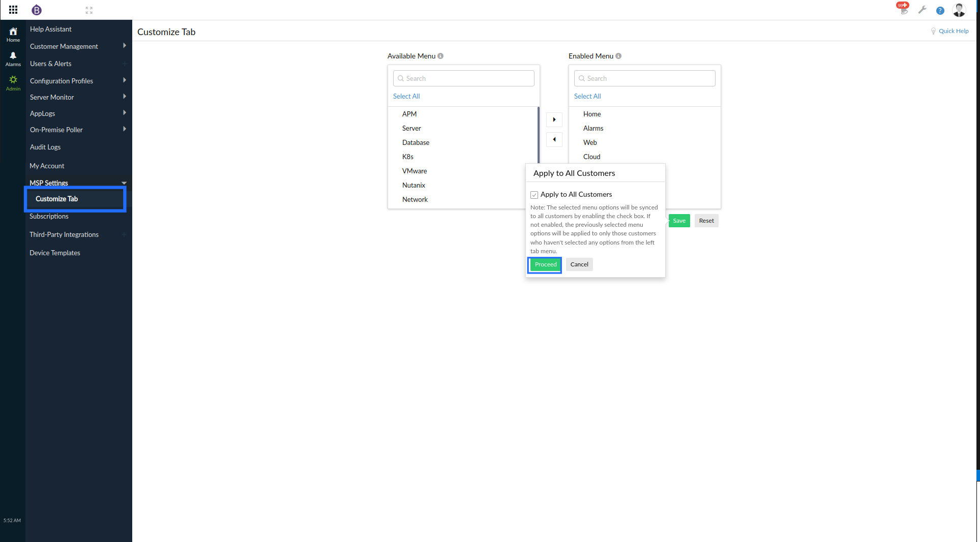The image size is (980, 542).
Task: Open the wrench tools icon
Action: tap(922, 10)
